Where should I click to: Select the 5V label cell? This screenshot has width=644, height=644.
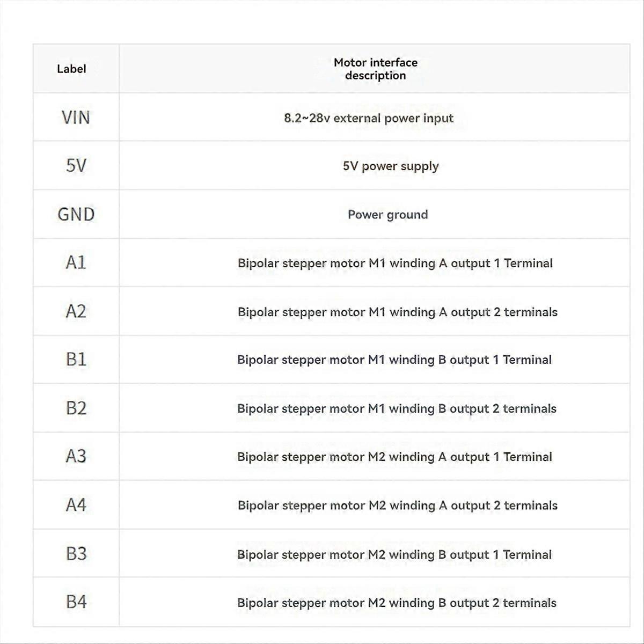tap(76, 166)
